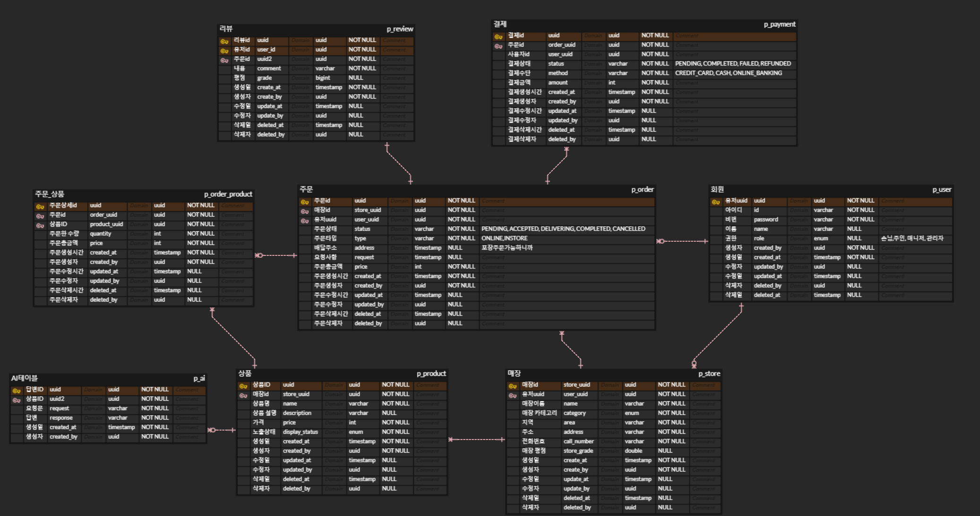Screen dimensions: 980x516
Task: Click the display_status column in p_product
Action: point(300,432)
